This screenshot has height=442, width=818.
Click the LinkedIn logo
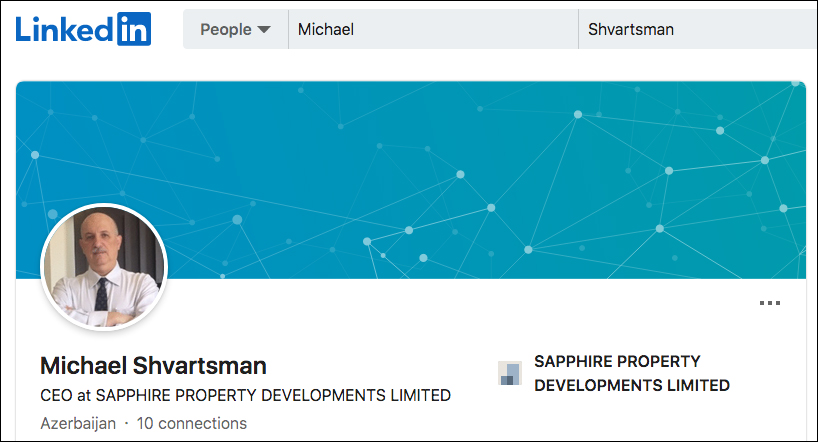tap(83, 29)
